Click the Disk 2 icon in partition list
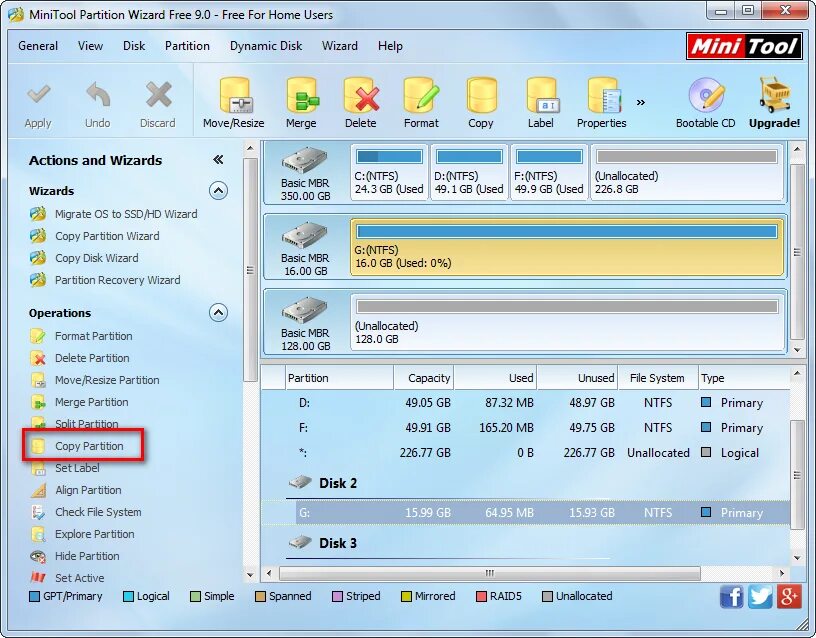 point(300,482)
